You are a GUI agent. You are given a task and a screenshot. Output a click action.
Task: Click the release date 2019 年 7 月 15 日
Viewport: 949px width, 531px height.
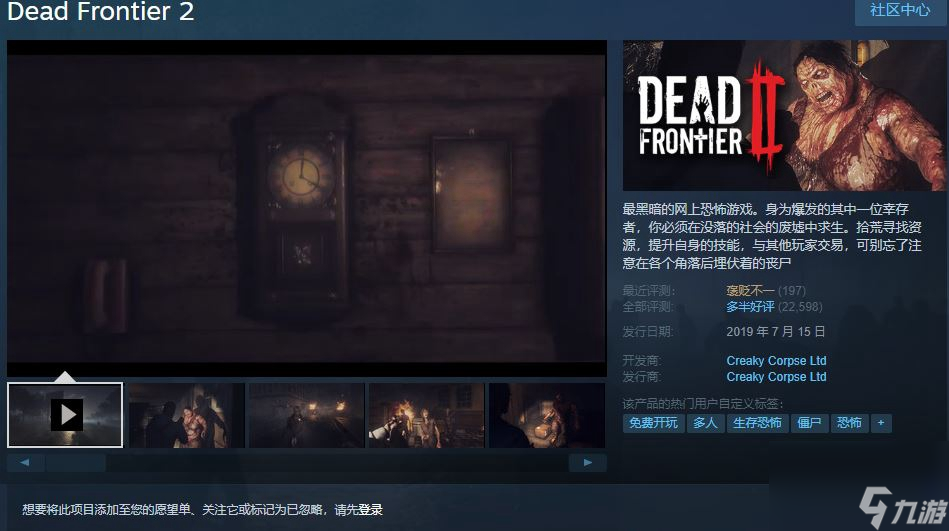[x=775, y=332]
